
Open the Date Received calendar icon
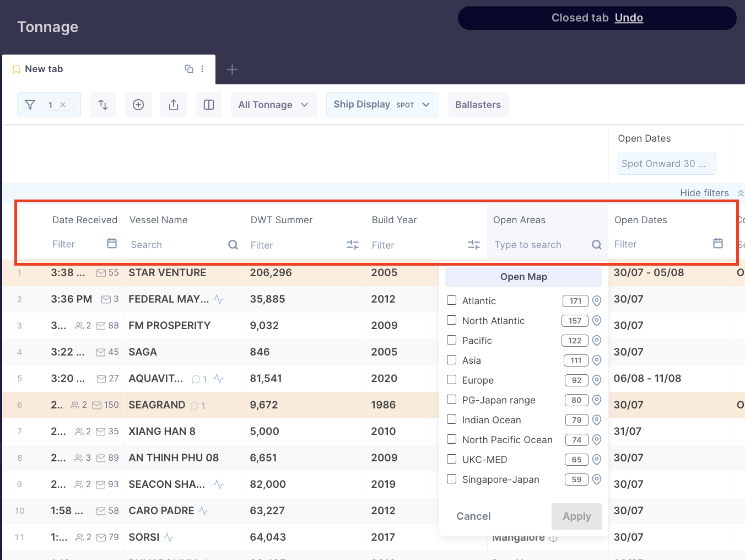tap(112, 244)
